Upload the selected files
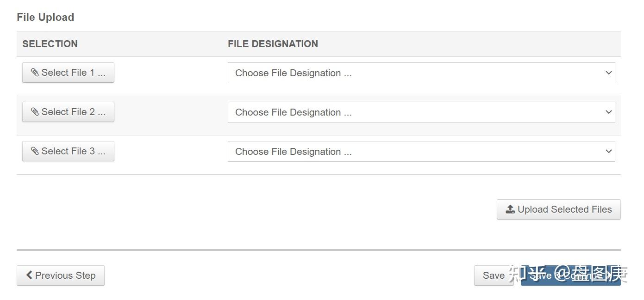 559,209
